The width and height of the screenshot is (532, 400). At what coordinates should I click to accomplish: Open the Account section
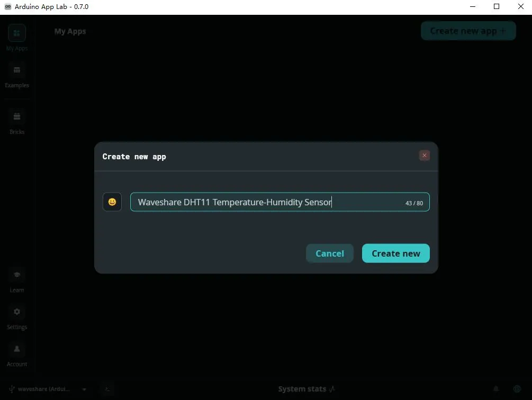tap(17, 354)
